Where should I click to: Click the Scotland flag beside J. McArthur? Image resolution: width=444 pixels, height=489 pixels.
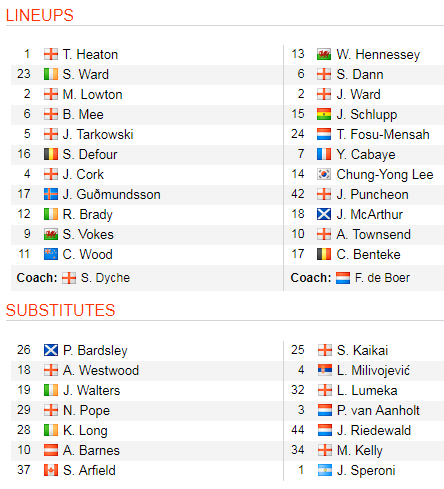(324, 214)
